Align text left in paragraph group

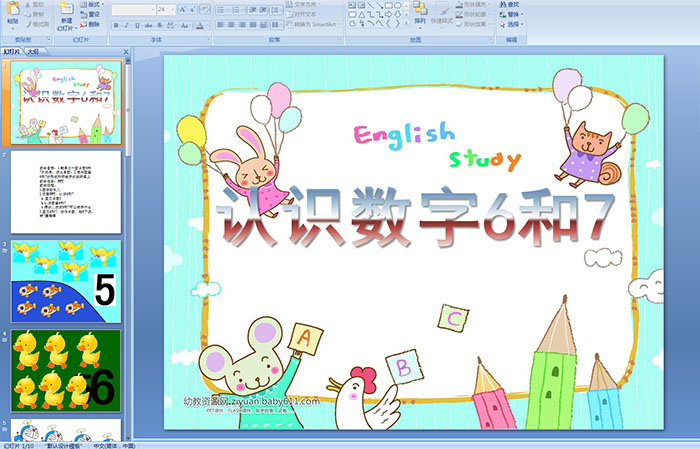coord(221,25)
